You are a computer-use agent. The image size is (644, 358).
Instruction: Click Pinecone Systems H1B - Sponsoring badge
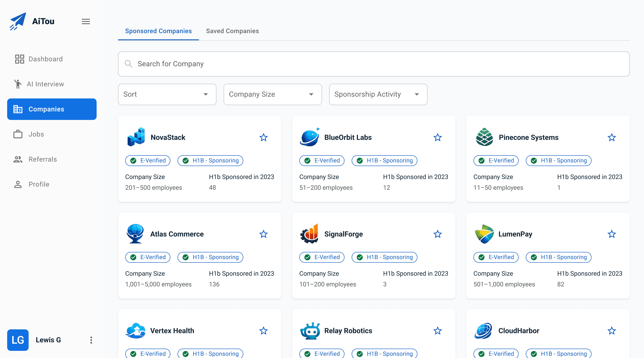[559, 161]
